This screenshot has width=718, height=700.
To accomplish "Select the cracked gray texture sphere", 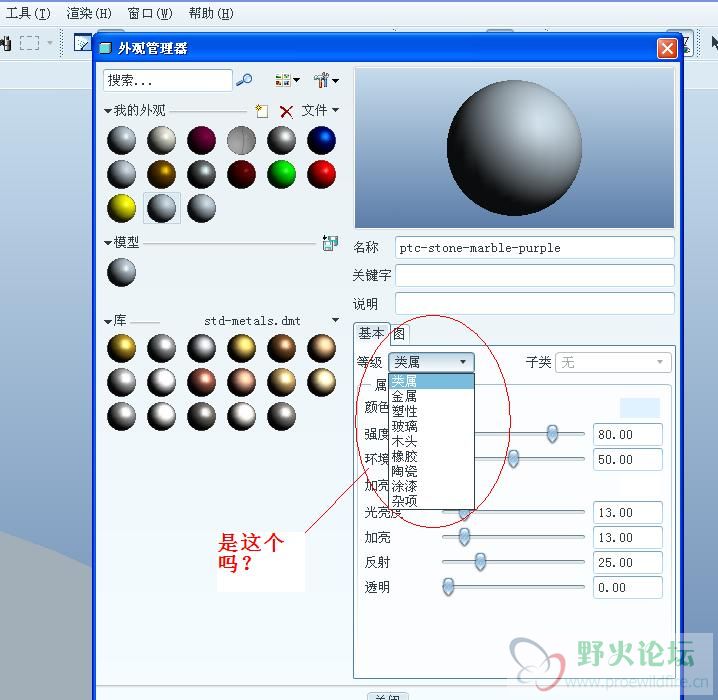I will coord(241,140).
